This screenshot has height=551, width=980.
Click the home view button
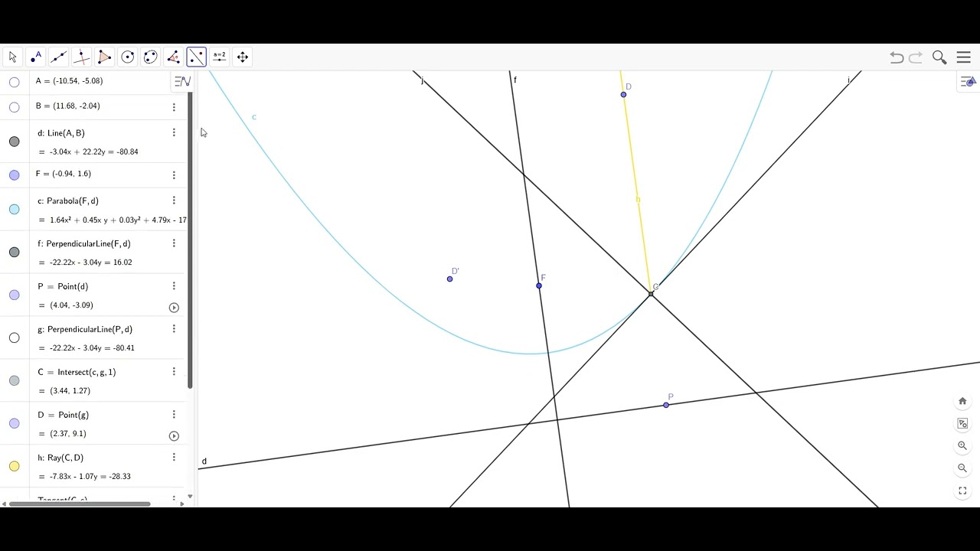pyautogui.click(x=962, y=401)
